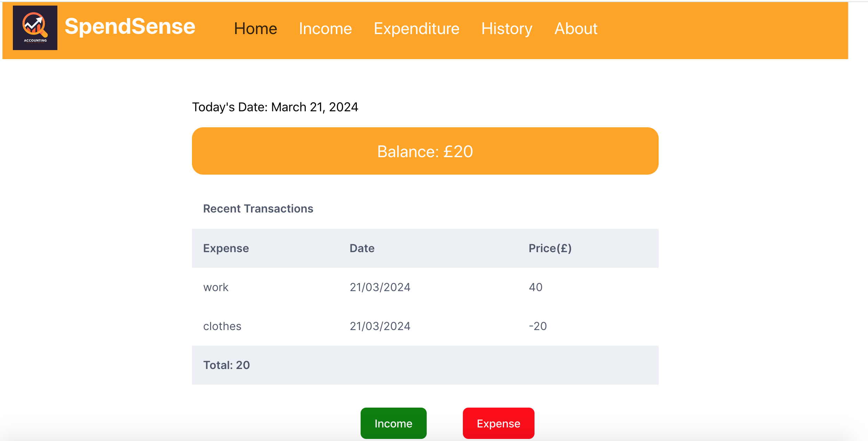Click the Price(£) column header
The height and width of the screenshot is (441, 868).
coord(550,248)
